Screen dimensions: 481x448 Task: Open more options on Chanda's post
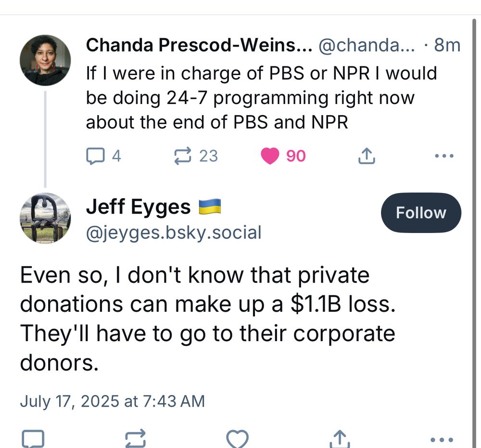tap(444, 155)
